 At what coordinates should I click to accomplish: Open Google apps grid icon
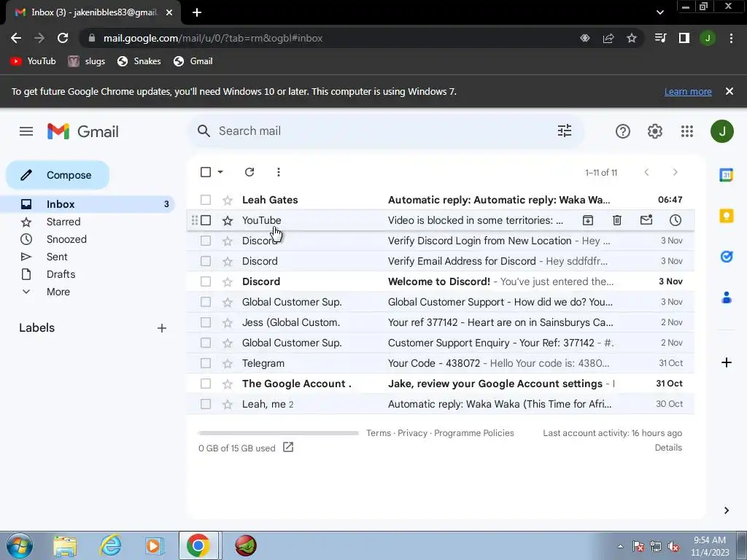pos(687,131)
